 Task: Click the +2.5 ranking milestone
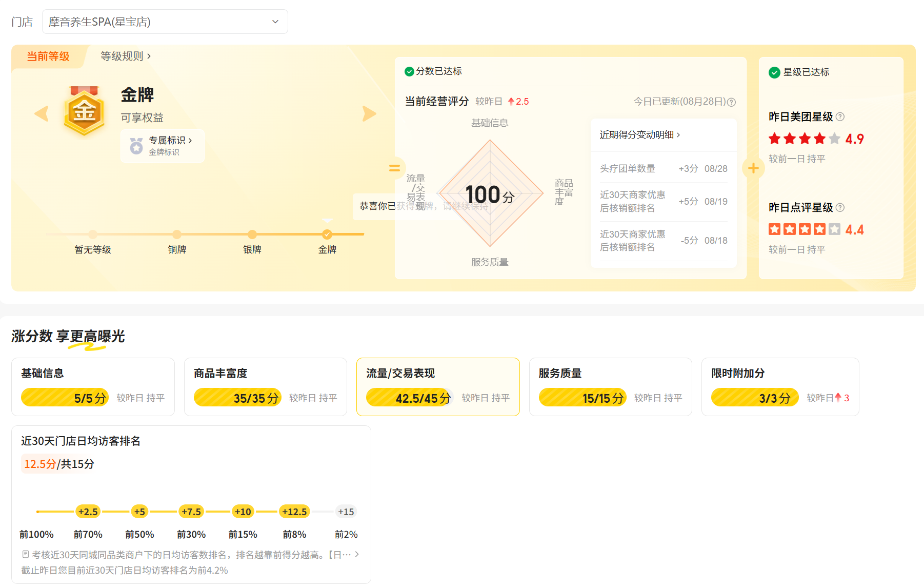pos(88,512)
